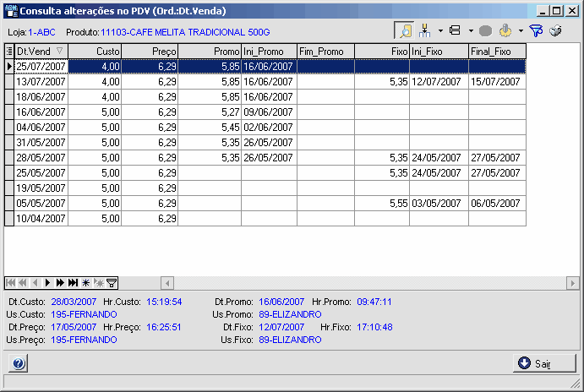Image resolution: width=584 pixels, height=392 pixels.
Task: Click Hr.Fixo value 17:10:48
Action: click(374, 327)
